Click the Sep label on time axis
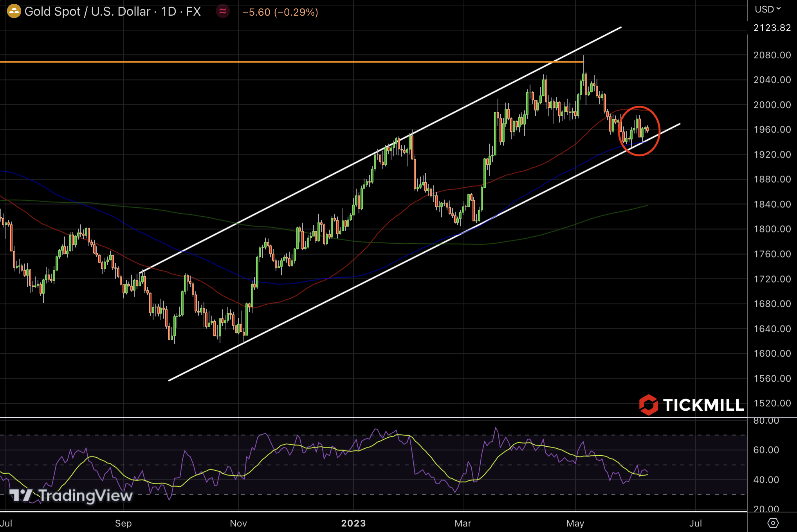Screen dimensions: 797x532 pos(123,523)
